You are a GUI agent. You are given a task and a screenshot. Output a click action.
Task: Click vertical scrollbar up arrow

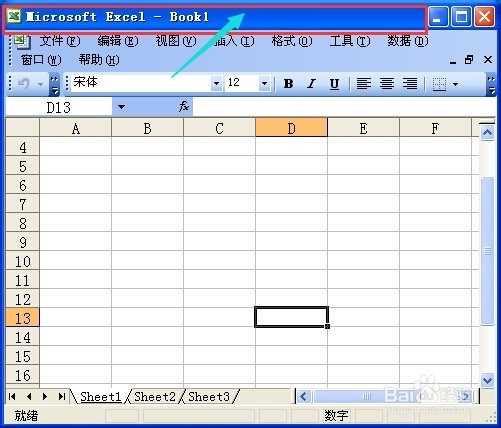pos(487,133)
